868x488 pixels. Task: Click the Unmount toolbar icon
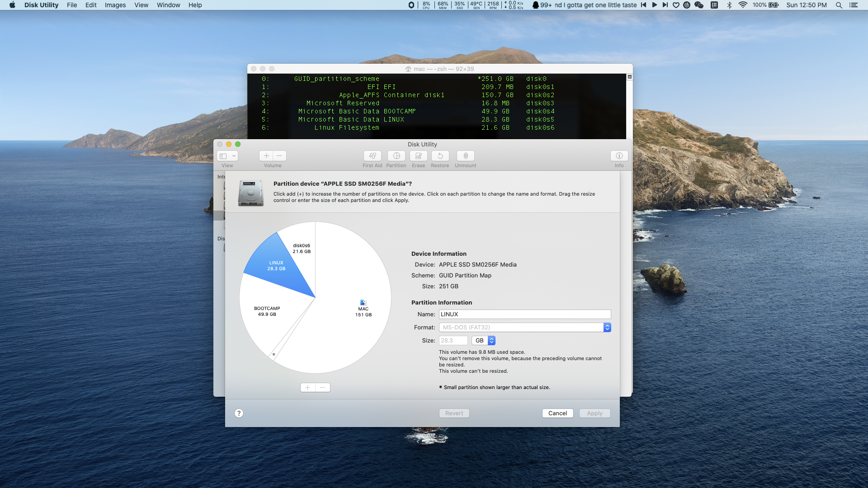465,156
